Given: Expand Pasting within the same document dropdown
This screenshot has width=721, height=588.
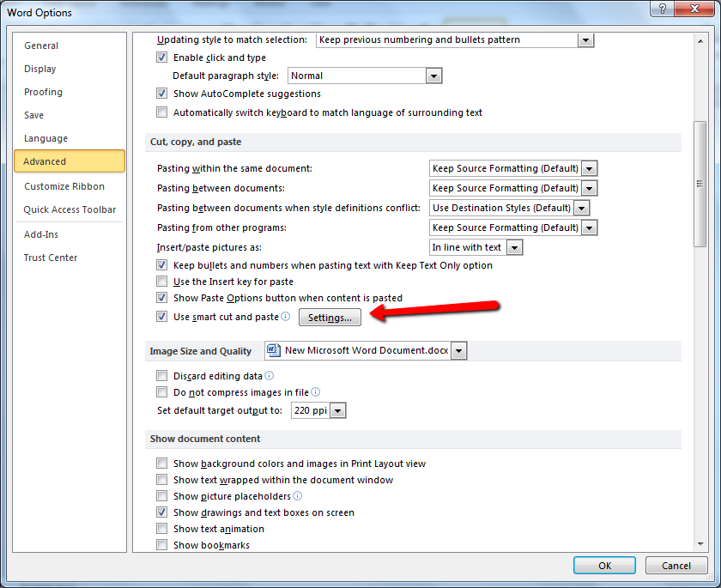Looking at the screenshot, I should point(589,169).
